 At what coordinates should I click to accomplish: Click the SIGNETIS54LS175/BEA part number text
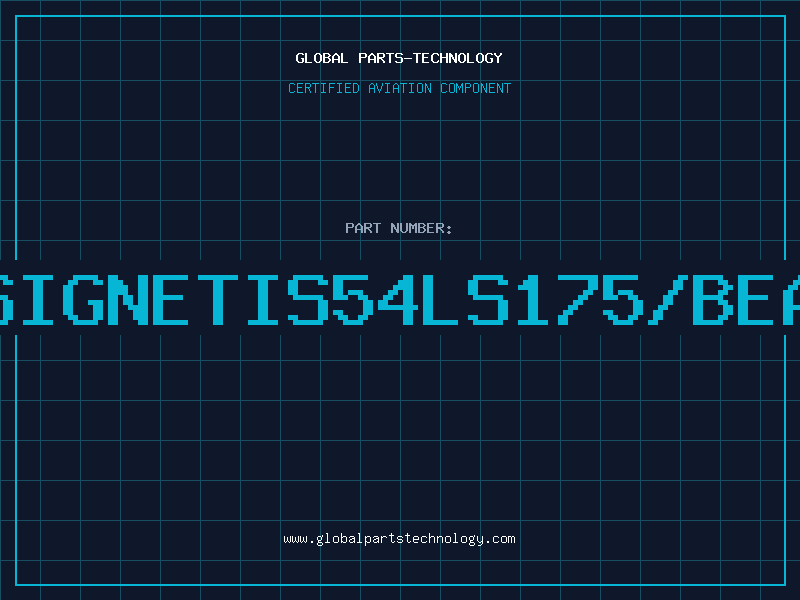pyautogui.click(x=400, y=299)
